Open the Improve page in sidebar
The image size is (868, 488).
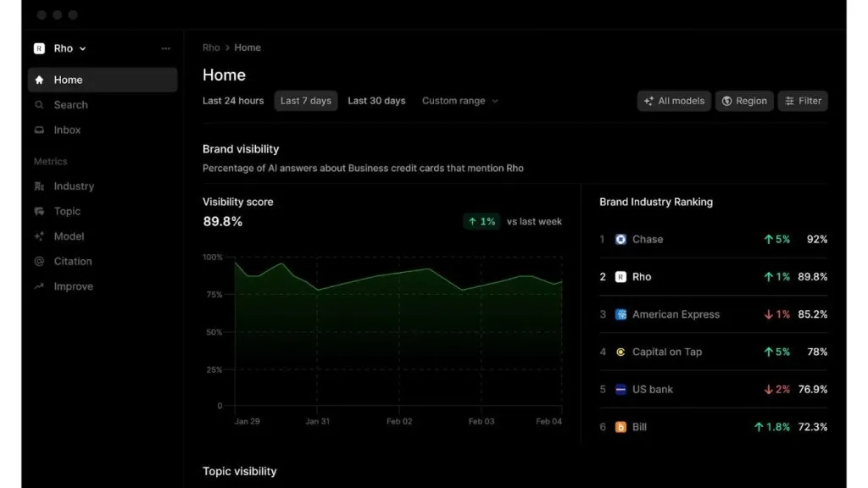[103, 286]
